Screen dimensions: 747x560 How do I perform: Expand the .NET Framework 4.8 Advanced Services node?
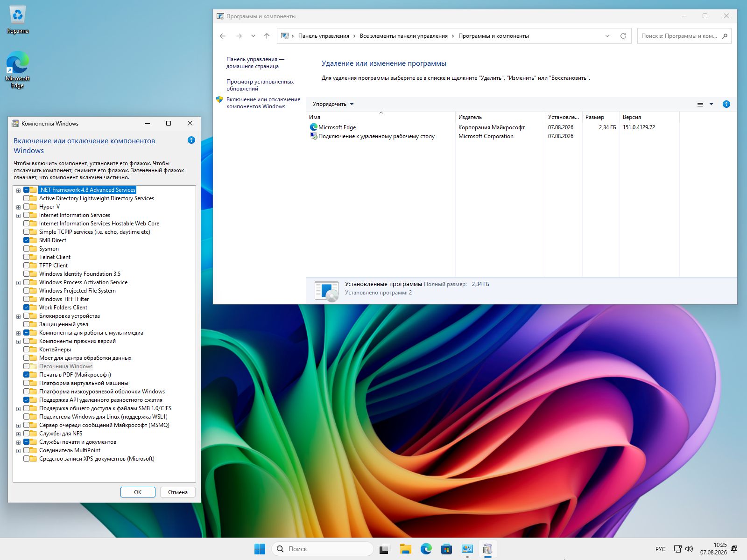[19, 190]
